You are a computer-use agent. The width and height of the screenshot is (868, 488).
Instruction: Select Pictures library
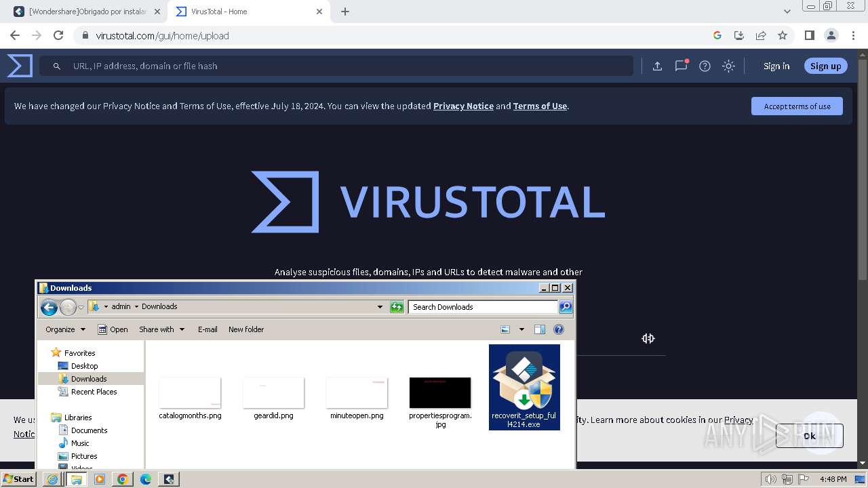pos(83,456)
